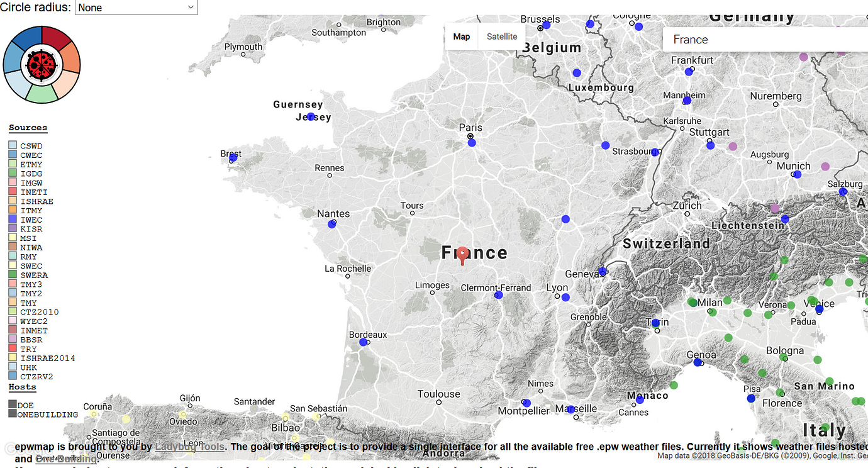Image resolution: width=868 pixels, height=468 pixels.
Task: Select the blue weather station marker near Paris
Action: (x=471, y=142)
